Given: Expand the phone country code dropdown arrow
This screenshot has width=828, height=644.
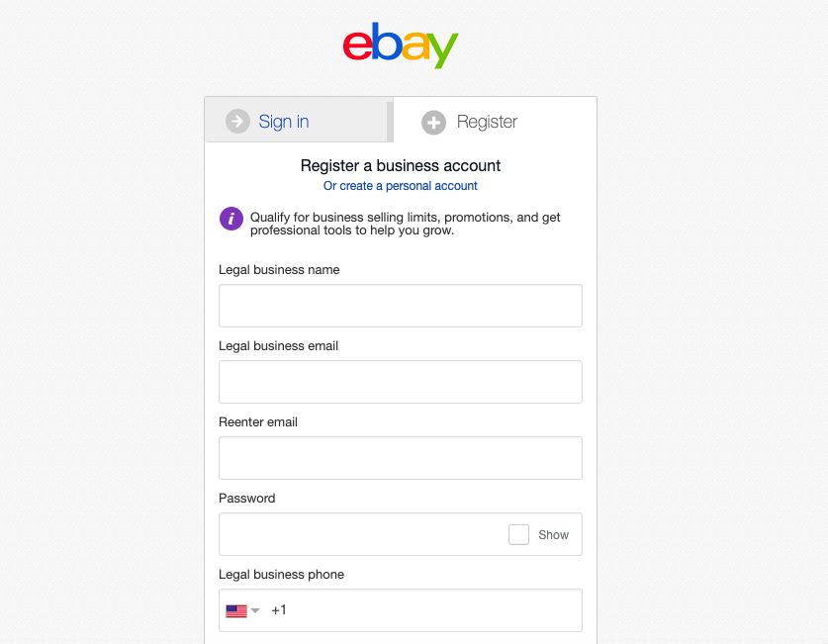Looking at the screenshot, I should (255, 611).
